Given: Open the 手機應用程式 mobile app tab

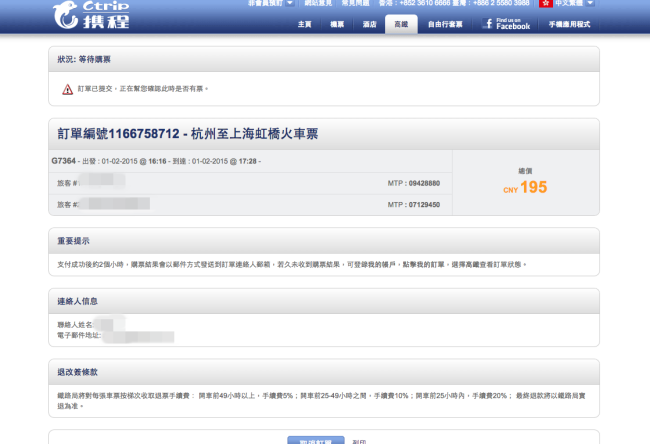Looking at the screenshot, I should click(570, 24).
